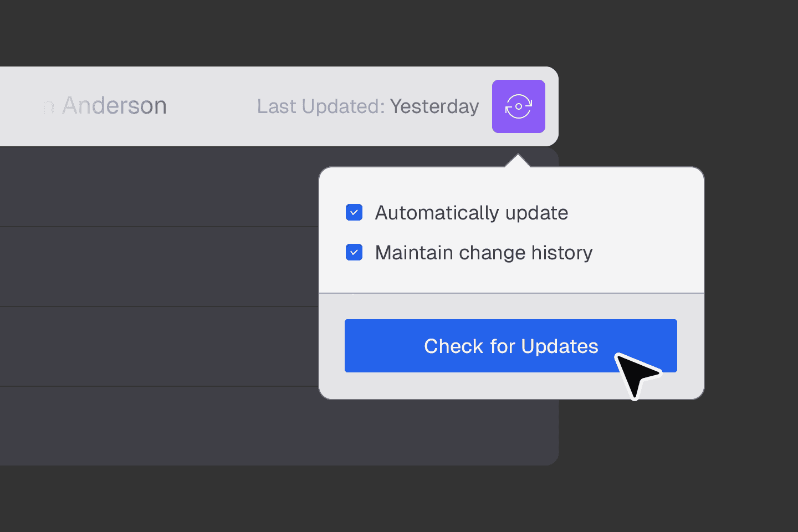Click the divider line inside the popover

click(511, 293)
